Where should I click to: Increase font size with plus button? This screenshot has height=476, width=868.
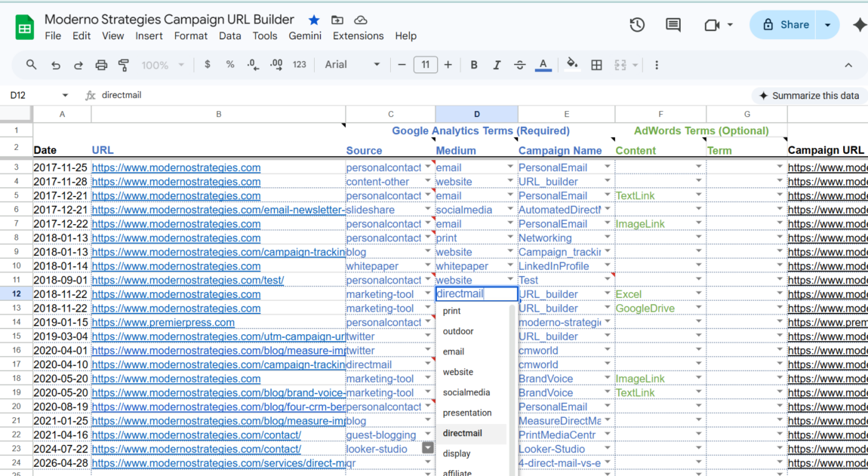coord(448,65)
